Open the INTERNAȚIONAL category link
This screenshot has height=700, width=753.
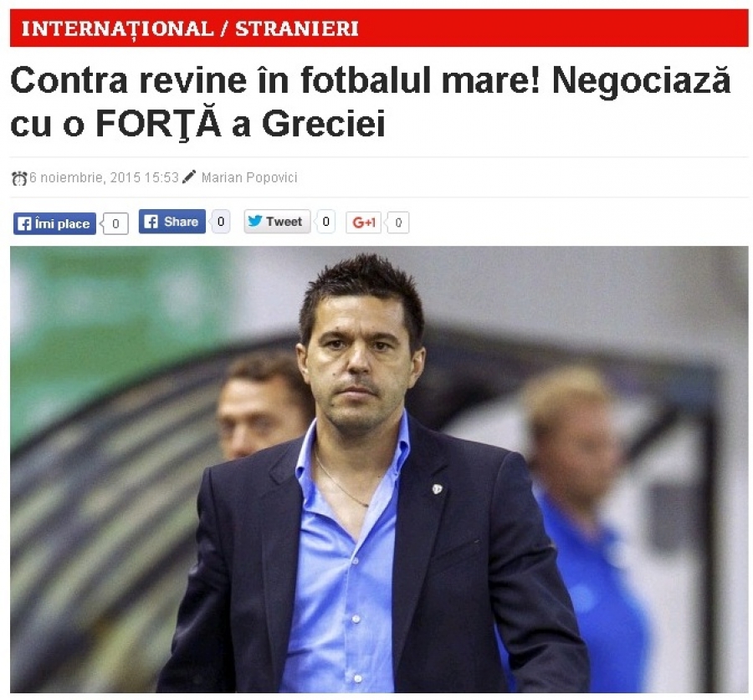pos(117,28)
